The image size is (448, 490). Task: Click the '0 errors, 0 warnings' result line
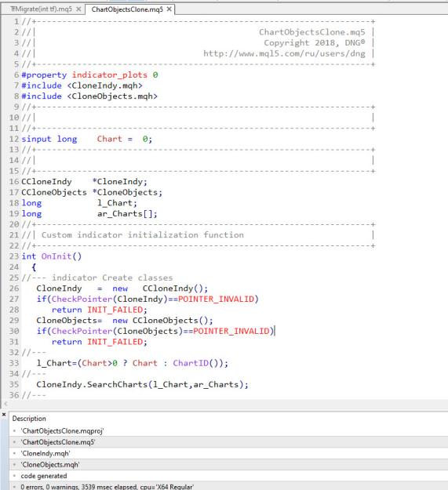pos(107,487)
